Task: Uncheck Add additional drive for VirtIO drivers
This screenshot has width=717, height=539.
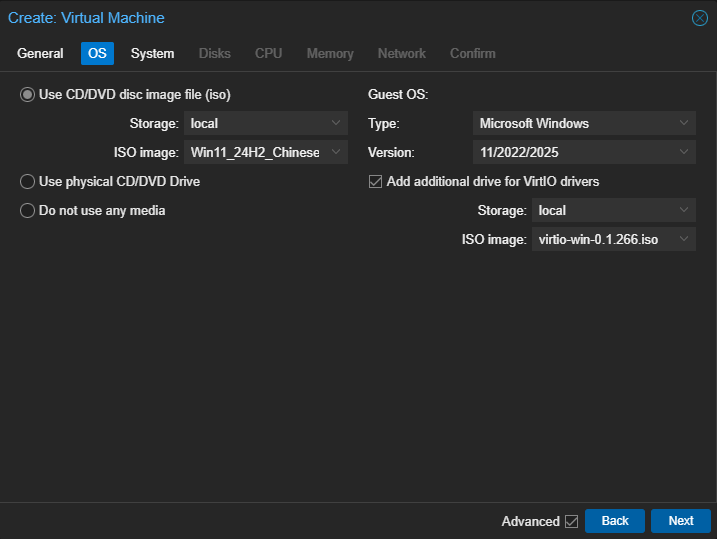Action: [376, 182]
